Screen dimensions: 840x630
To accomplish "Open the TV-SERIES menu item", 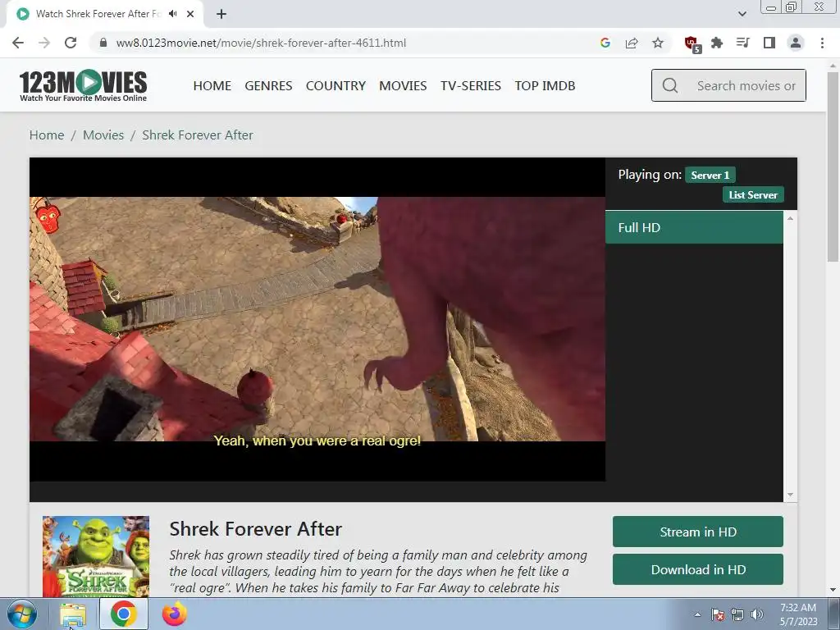I will coord(471,85).
